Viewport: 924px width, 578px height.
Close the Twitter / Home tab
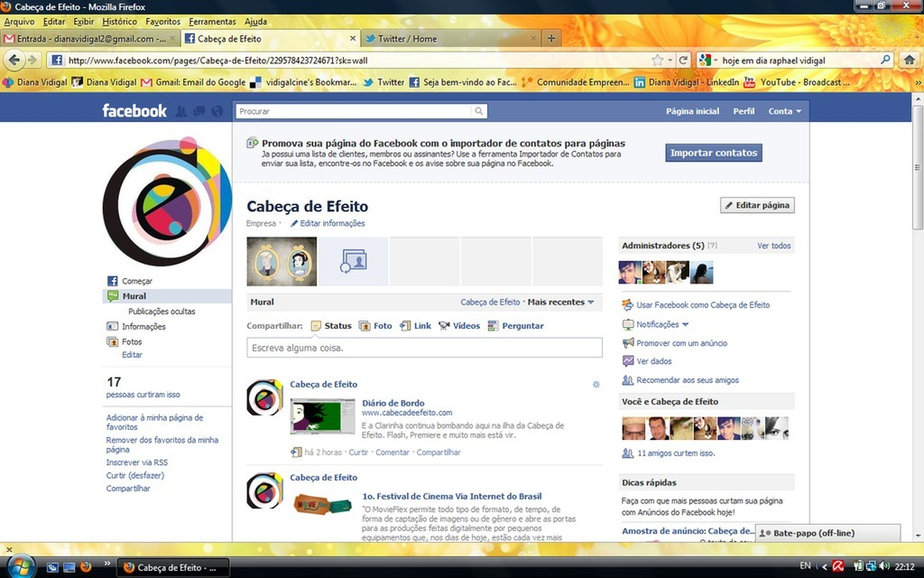coord(533,38)
